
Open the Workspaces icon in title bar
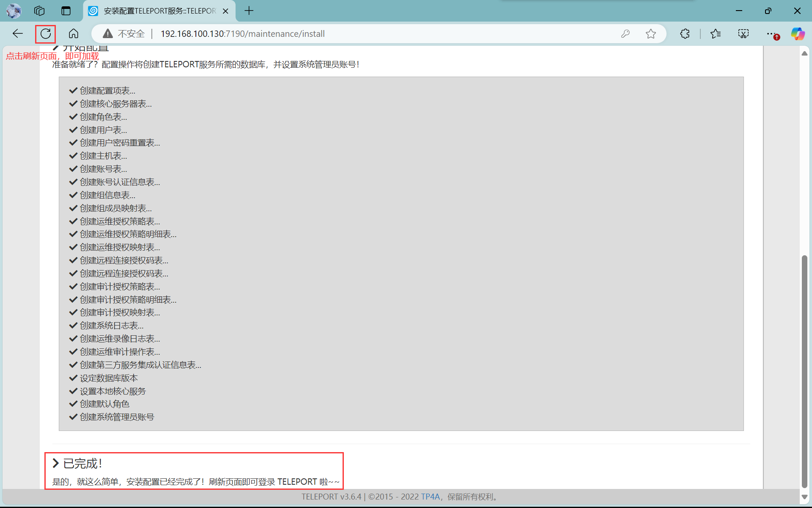click(39, 11)
